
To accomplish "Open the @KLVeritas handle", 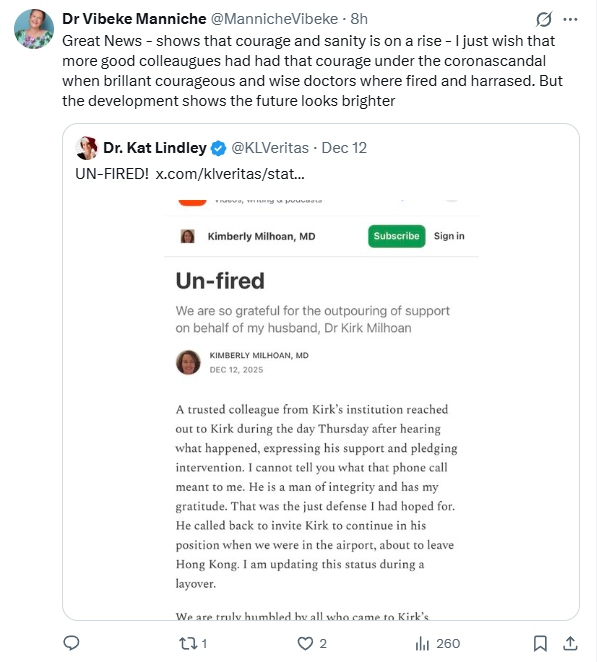I will [x=270, y=148].
